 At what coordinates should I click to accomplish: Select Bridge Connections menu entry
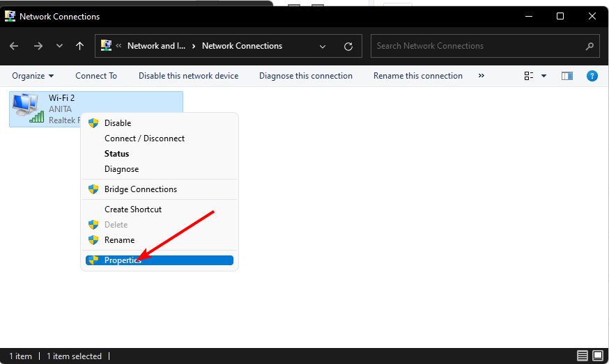point(140,189)
